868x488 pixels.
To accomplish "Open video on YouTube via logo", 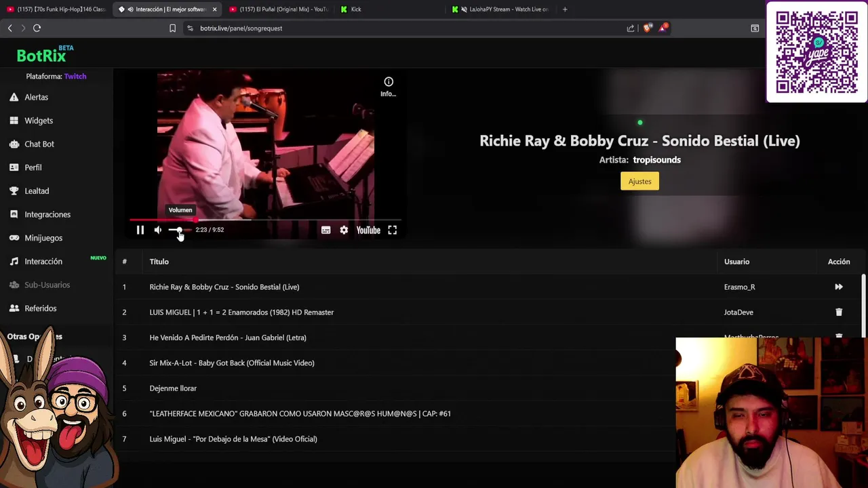I will 368,230.
